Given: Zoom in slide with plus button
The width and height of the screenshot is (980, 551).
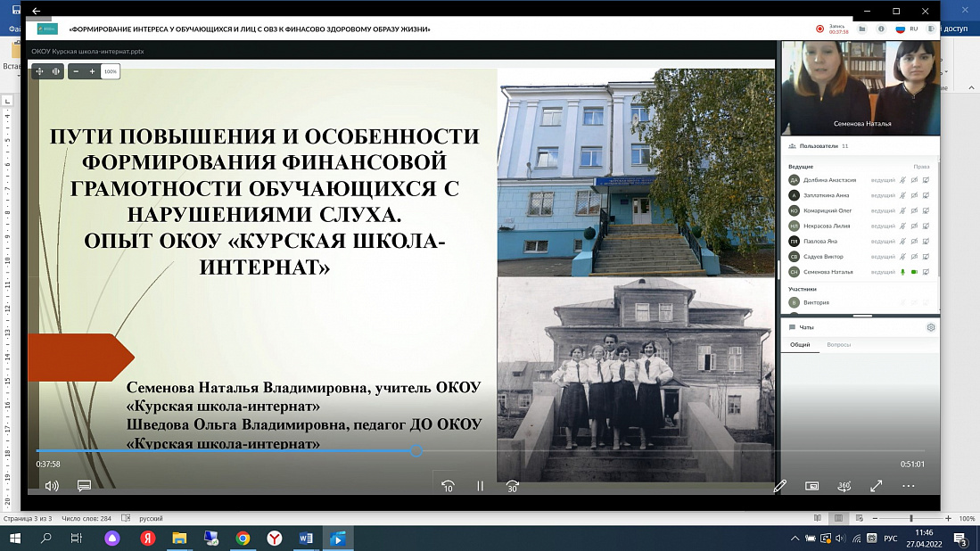Looking at the screenshot, I should [92, 71].
